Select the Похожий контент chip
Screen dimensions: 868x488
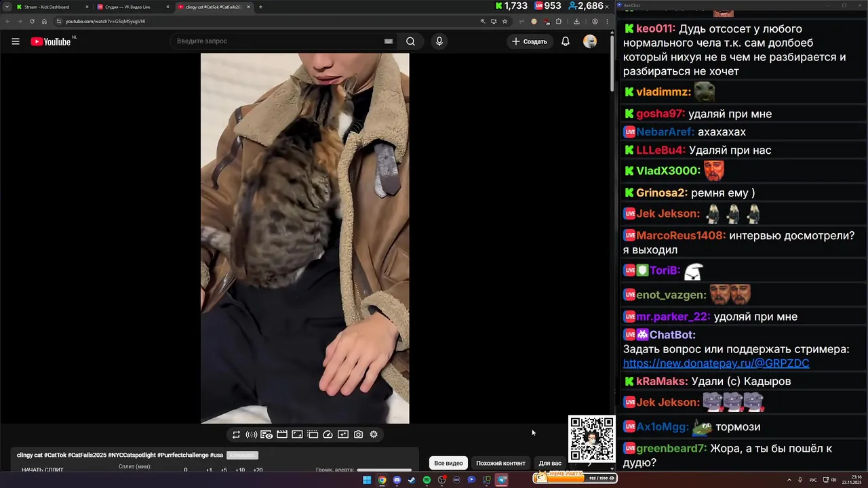pyautogui.click(x=500, y=463)
